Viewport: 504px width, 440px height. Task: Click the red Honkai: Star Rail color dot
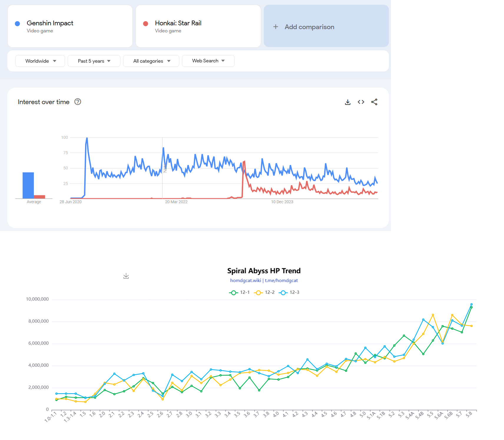tap(145, 24)
